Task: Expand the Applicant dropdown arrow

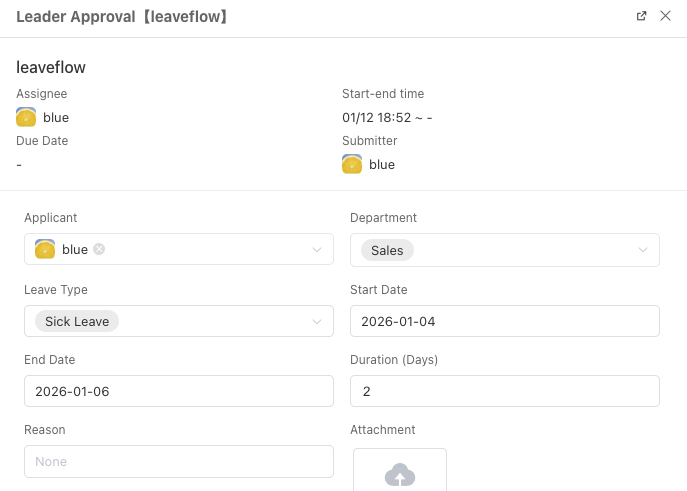Action: click(317, 250)
